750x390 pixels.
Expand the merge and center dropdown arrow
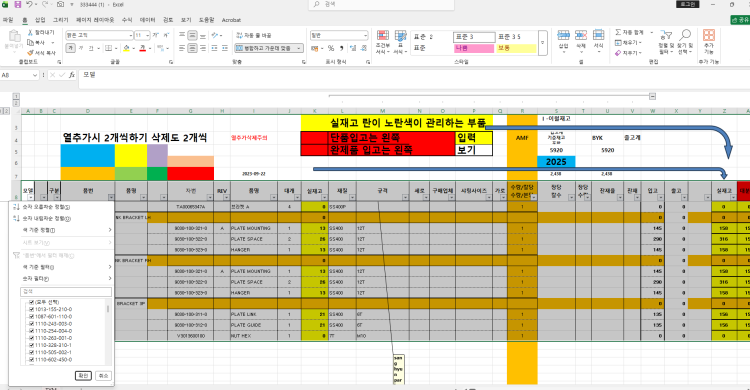pyautogui.click(x=299, y=48)
